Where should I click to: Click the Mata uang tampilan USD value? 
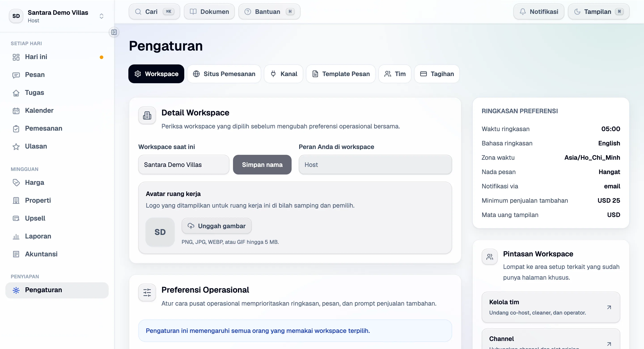[614, 215]
